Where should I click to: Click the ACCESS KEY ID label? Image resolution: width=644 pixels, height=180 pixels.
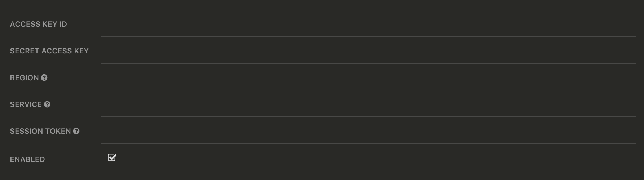pyautogui.click(x=39, y=24)
